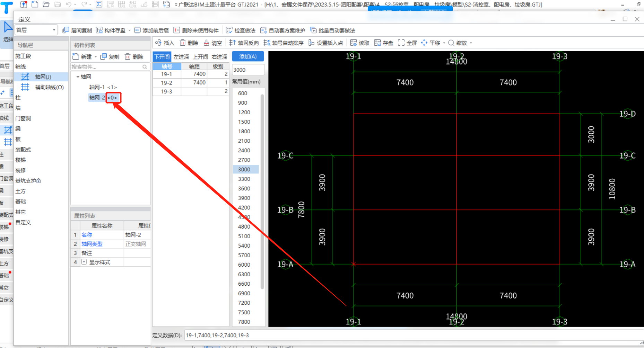Click the 删除 icon in axis editor toolbar
This screenshot has height=348, width=644.
[x=183, y=43]
